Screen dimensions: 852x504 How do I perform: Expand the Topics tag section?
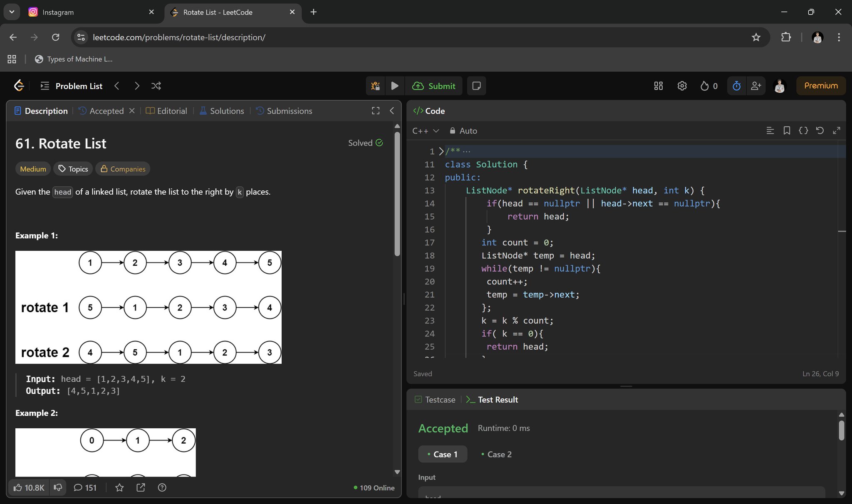point(73,169)
